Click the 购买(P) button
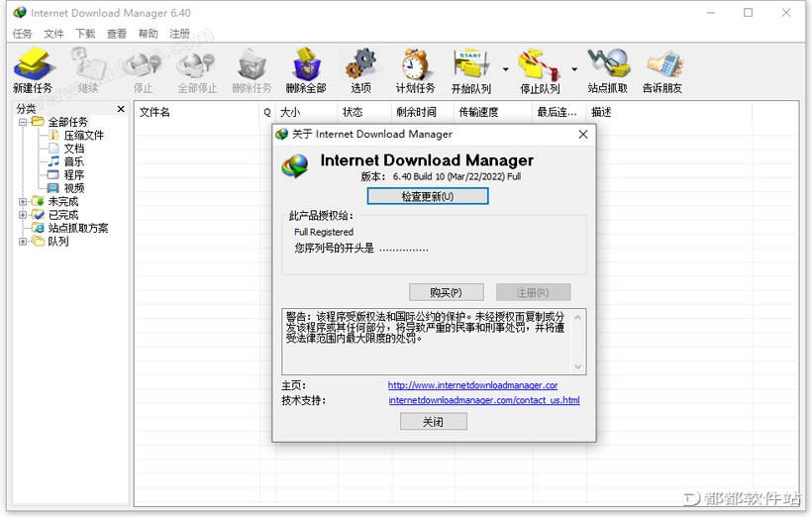Screen dimensions: 812x517 point(446,292)
